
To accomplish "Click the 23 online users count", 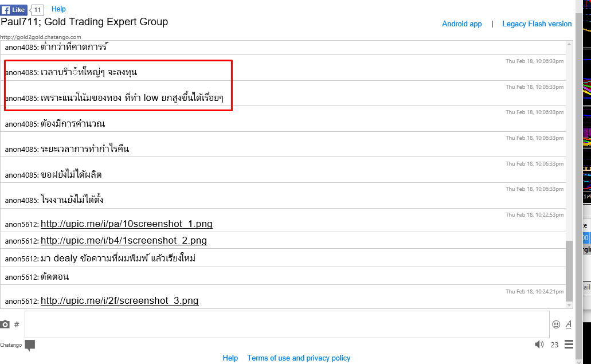I will tap(554, 345).
